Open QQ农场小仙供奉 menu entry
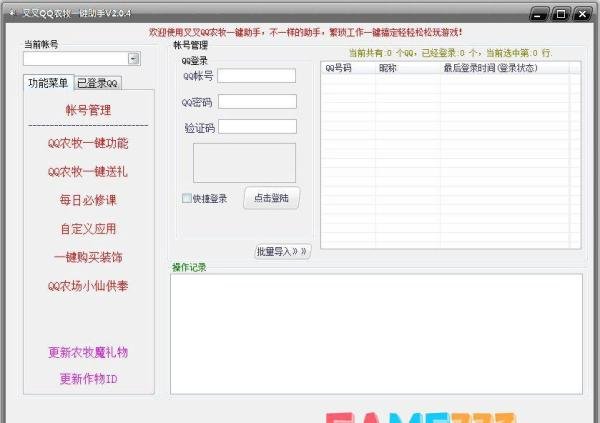This screenshot has width=600, height=423. click(x=88, y=286)
